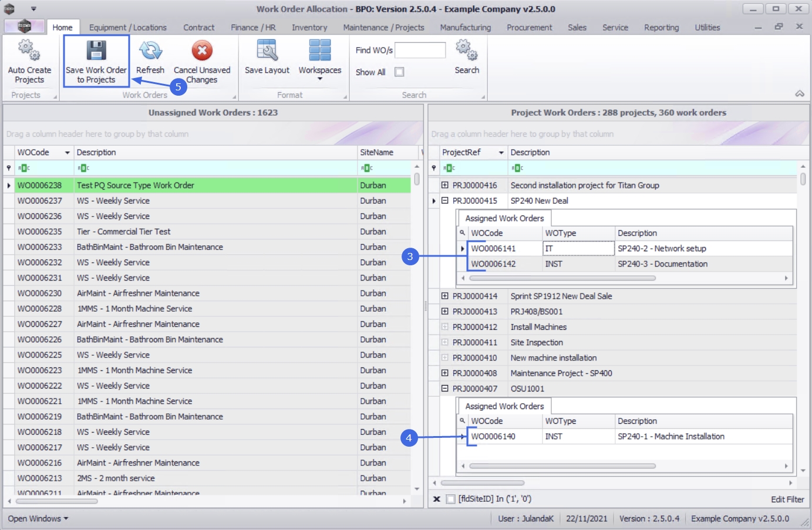Screen dimensions: 812x530
Task: Minimize the inner document window
Action: pyautogui.click(x=759, y=27)
